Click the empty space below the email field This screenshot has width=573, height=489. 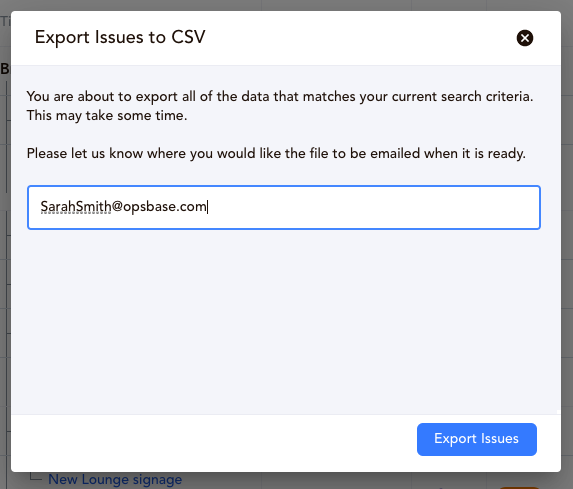click(285, 322)
